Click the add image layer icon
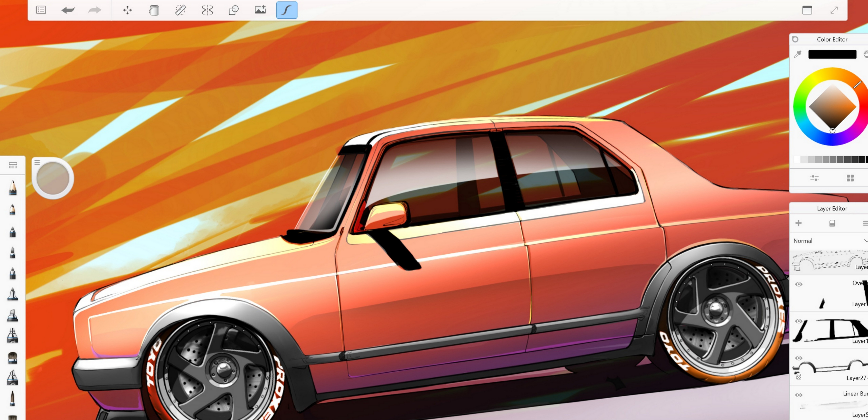 coord(832,223)
